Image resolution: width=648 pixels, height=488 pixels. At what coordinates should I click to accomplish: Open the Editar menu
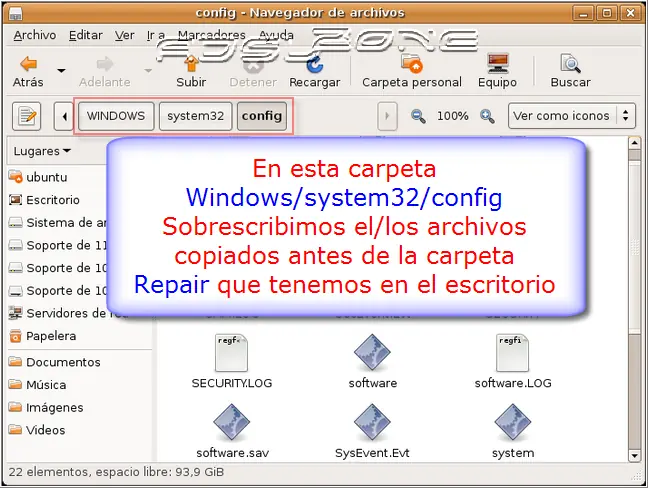[86, 36]
